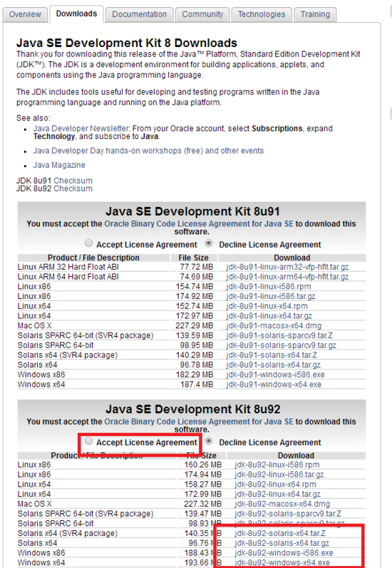392x568 pixels.
Task: Open Java Developer Day hands-on workshops link
Action: (148, 151)
